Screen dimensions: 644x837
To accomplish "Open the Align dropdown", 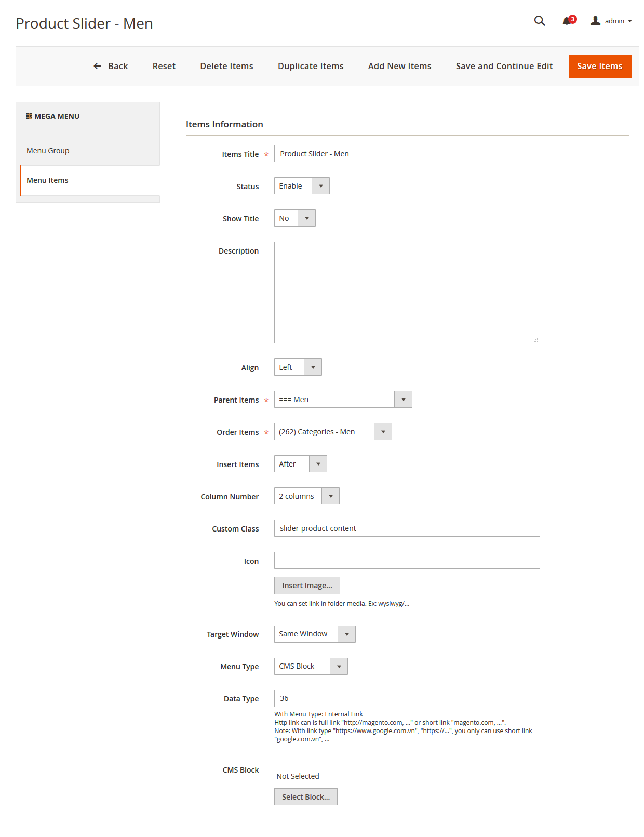I will (298, 367).
